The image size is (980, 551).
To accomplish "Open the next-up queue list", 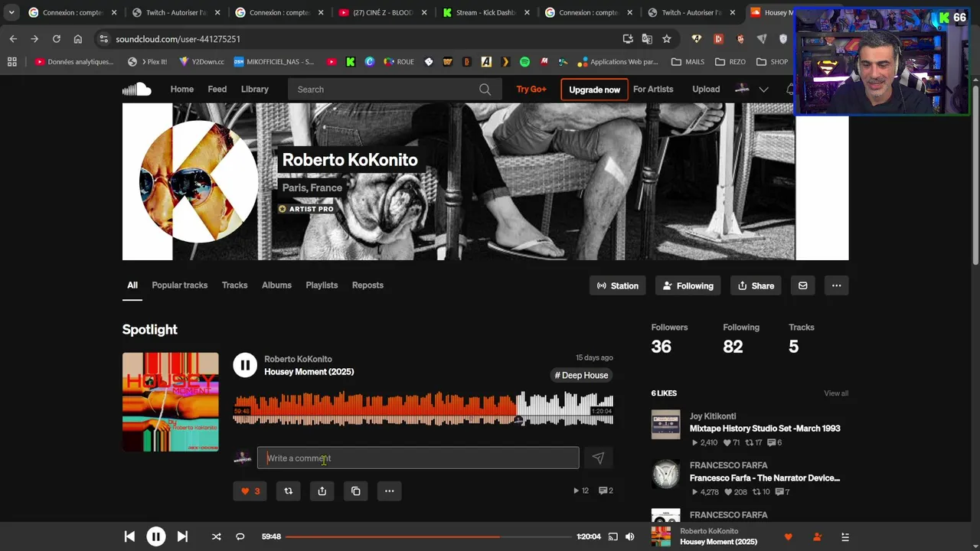I will point(845,537).
